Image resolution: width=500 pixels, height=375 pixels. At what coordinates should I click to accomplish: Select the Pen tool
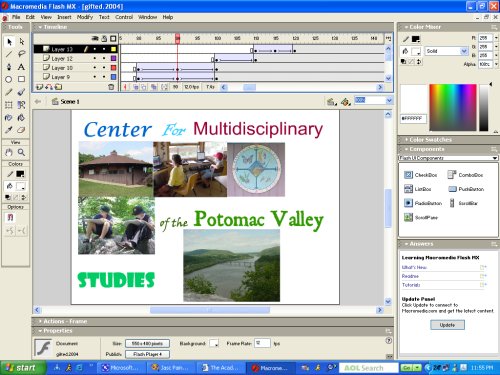(9, 67)
